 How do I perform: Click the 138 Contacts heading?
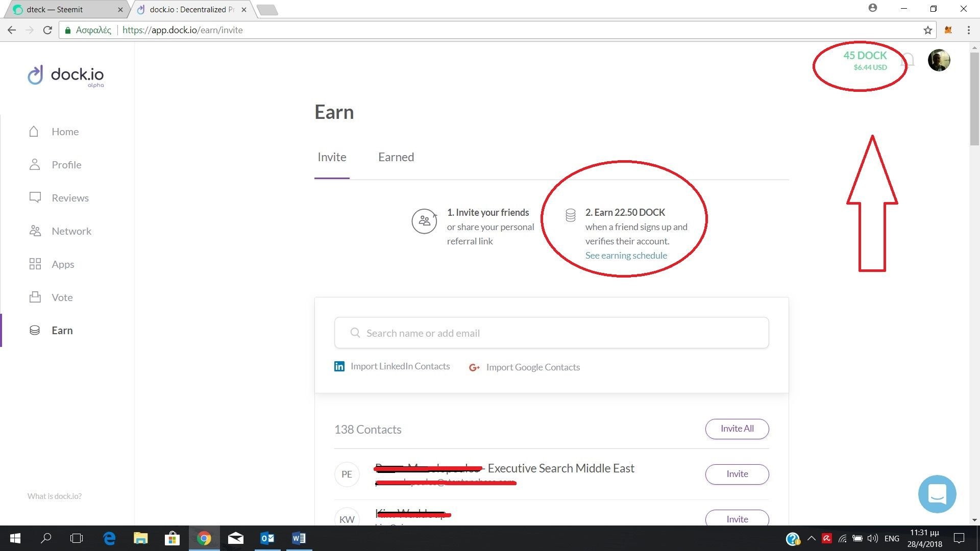(367, 430)
